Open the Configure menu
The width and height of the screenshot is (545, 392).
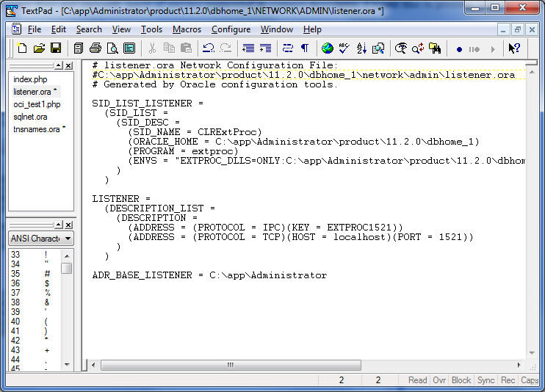pyautogui.click(x=231, y=29)
